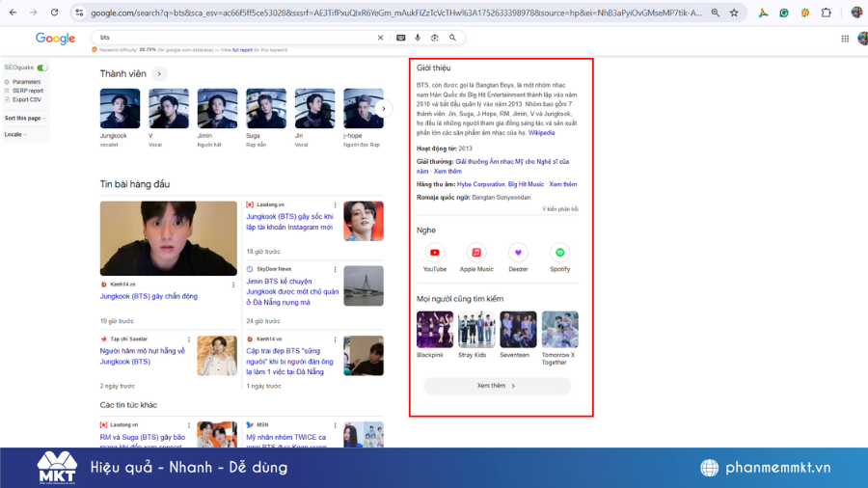
Task: Open the on-screen keyboard icon in the search box
Action: coord(401,38)
